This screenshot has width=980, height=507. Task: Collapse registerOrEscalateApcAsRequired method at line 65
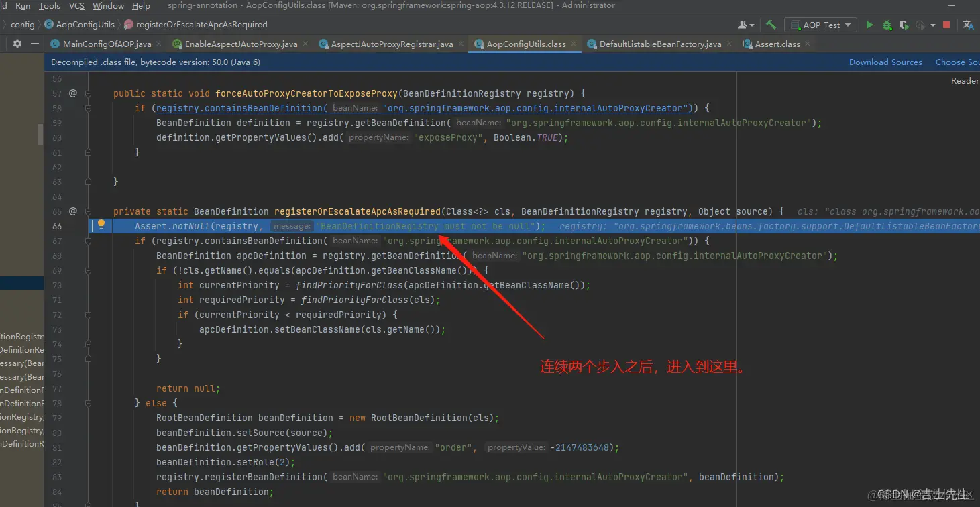pyautogui.click(x=88, y=211)
